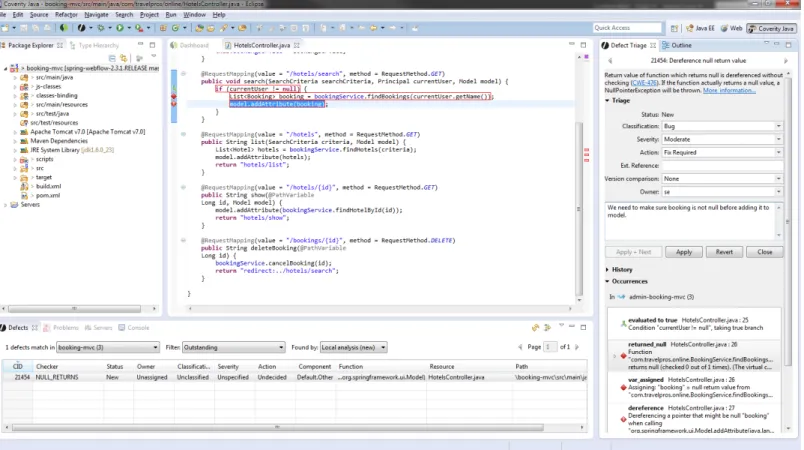The image size is (804, 450).
Task: Click the New Java Package toolbar icon
Action: 163,28
